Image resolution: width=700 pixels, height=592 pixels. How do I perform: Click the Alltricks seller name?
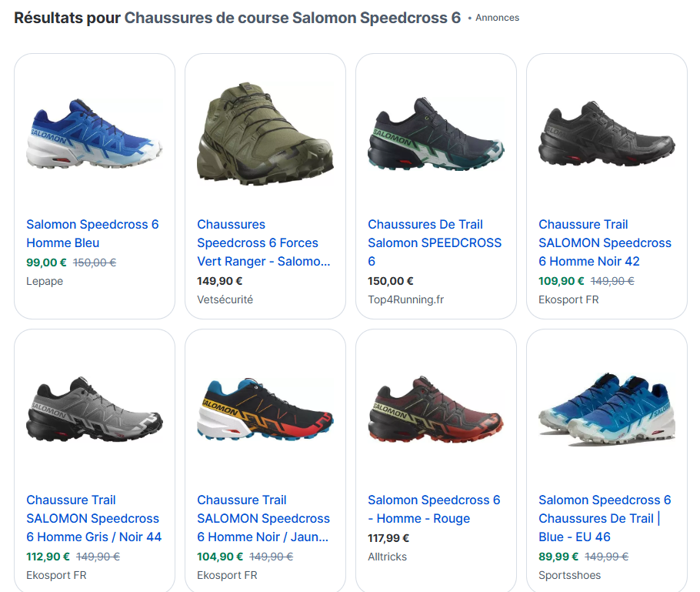(387, 557)
